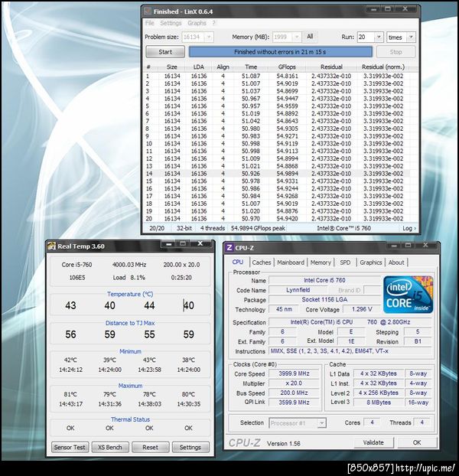Select row 7 with time 51.042
The image size is (459, 476).
coord(276,121)
